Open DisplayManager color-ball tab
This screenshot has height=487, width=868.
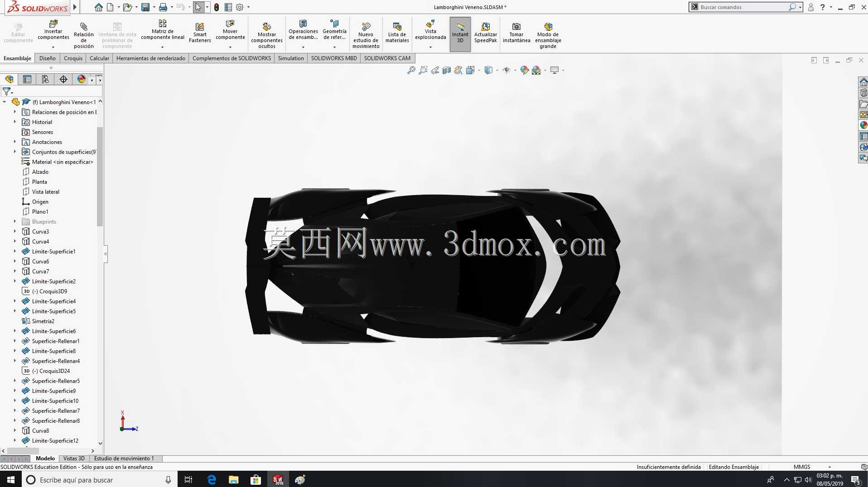[x=82, y=79]
